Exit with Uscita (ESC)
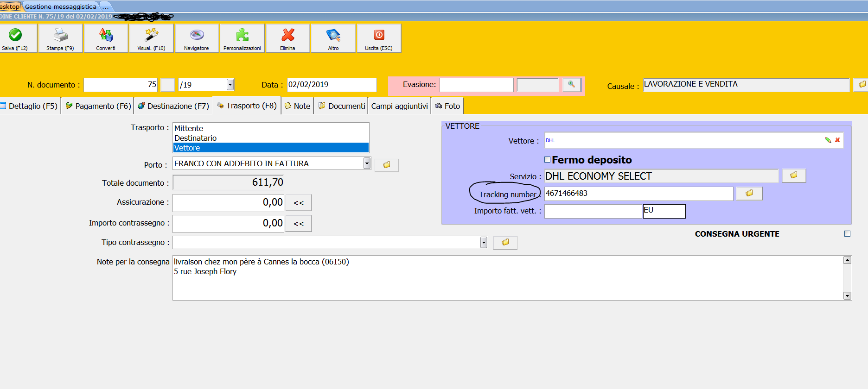This screenshot has height=389, width=868. (x=379, y=38)
